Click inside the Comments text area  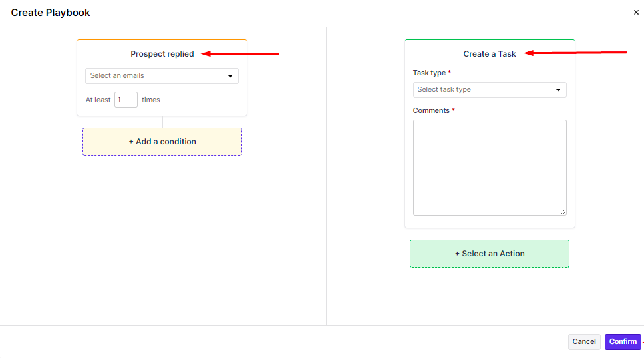(x=489, y=167)
